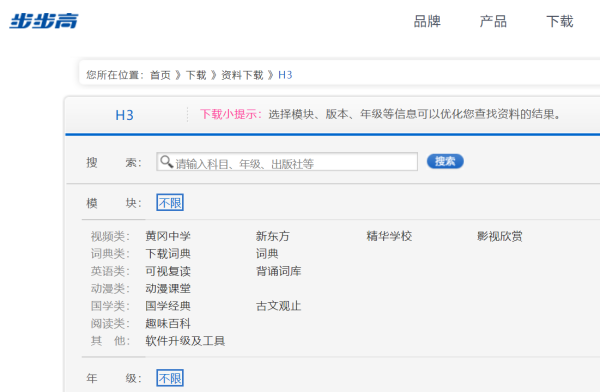The height and width of the screenshot is (392, 600).
Task: Select 不限 for 年级 filter
Action: [x=170, y=378]
